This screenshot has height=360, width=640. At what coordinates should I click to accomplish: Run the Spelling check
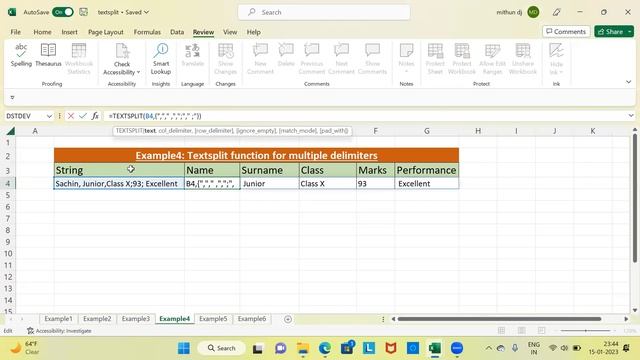pyautogui.click(x=21, y=55)
